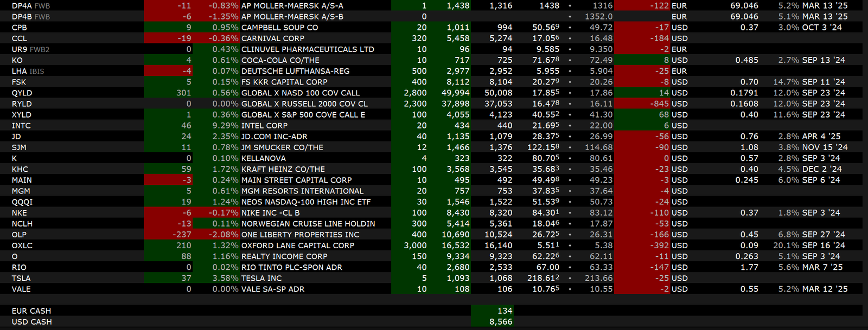
Task: Click the RYLD unrealized loss -845
Action: coord(659,103)
